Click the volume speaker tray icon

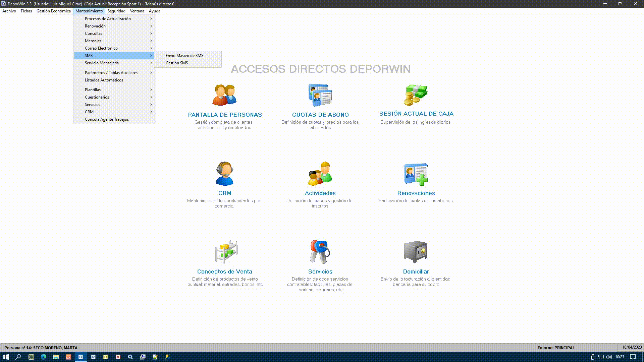click(609, 357)
